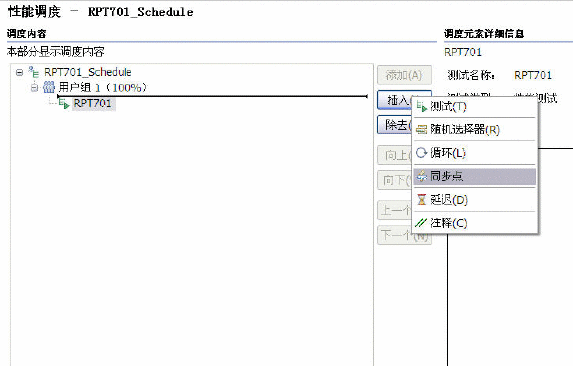Screen dimensions: 573x366
Task: Click the RPT701 test icon in tree
Action: tap(64, 103)
